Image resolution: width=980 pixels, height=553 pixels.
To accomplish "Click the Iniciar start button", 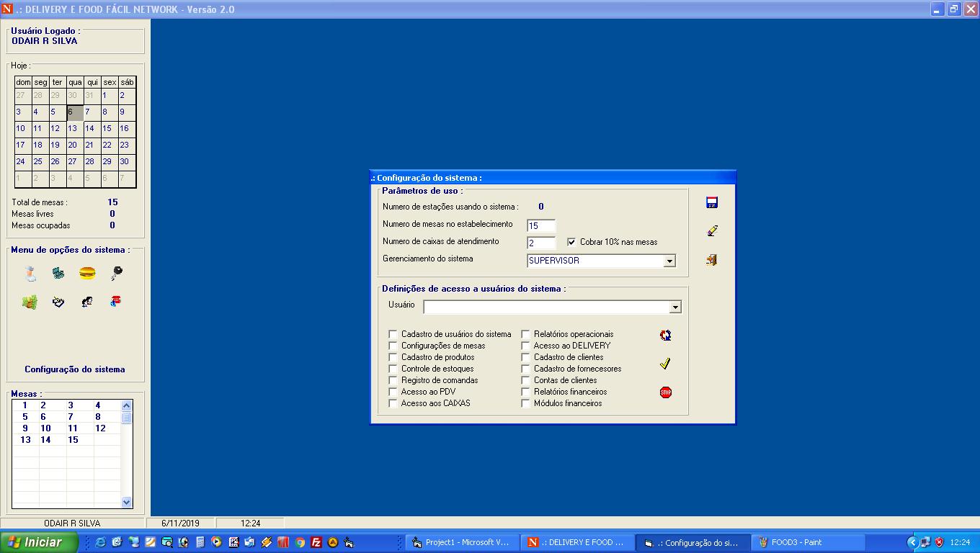I will [x=40, y=542].
